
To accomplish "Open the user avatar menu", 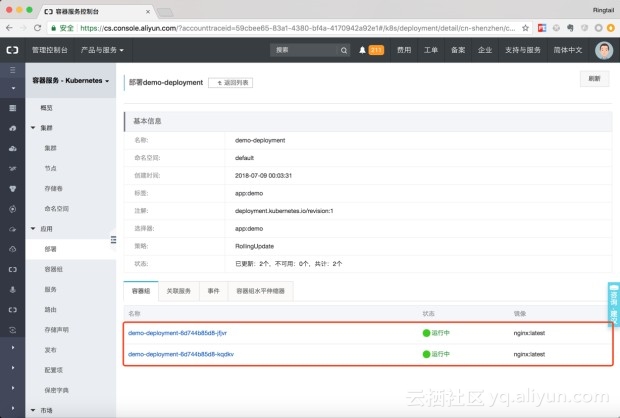I will coord(604,50).
